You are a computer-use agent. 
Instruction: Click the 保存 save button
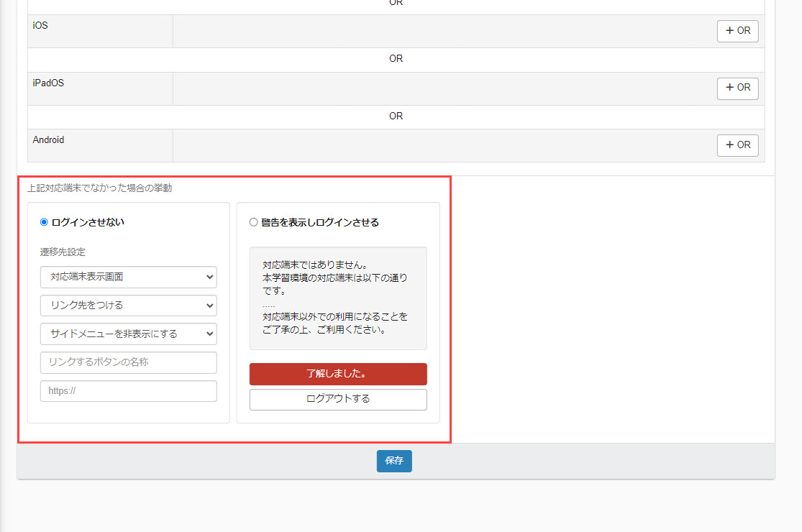(x=393, y=462)
